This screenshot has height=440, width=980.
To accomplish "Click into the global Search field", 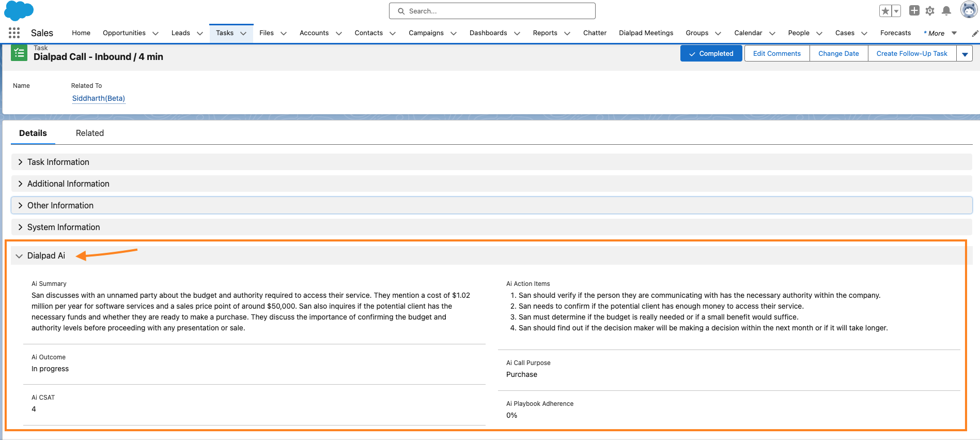I will coord(492,11).
